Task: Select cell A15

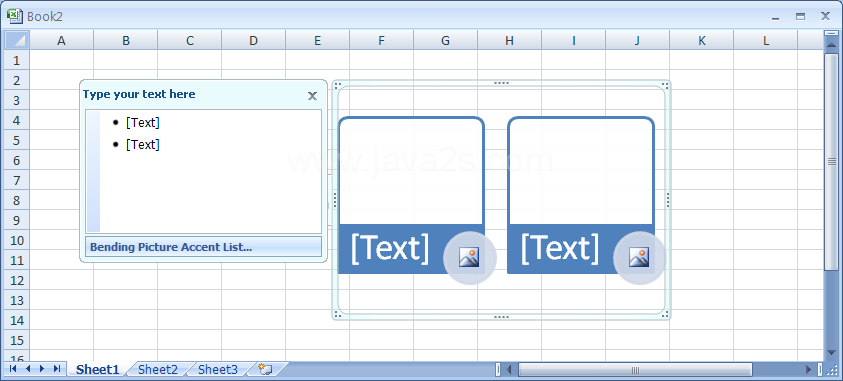Action: 61,340
